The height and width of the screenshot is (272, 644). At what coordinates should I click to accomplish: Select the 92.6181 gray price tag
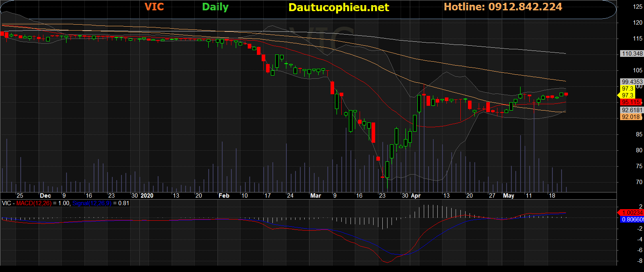[x=632, y=110]
